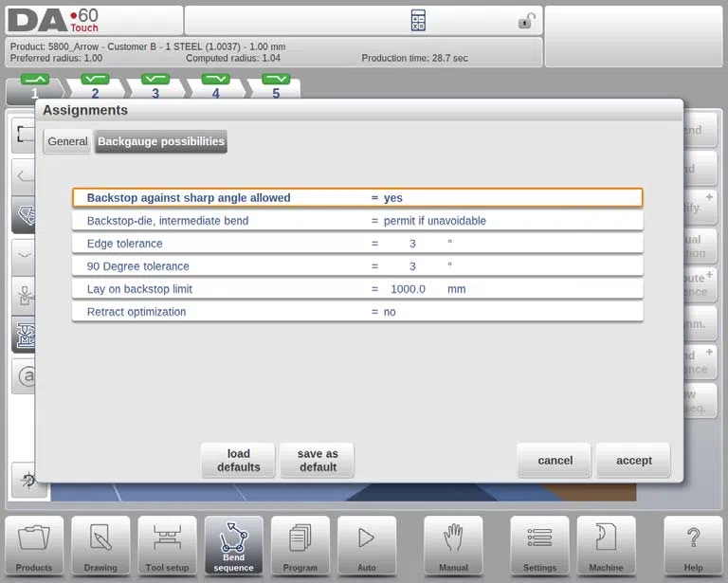
Task: Switch to Manual mode hand icon
Action: point(453,546)
